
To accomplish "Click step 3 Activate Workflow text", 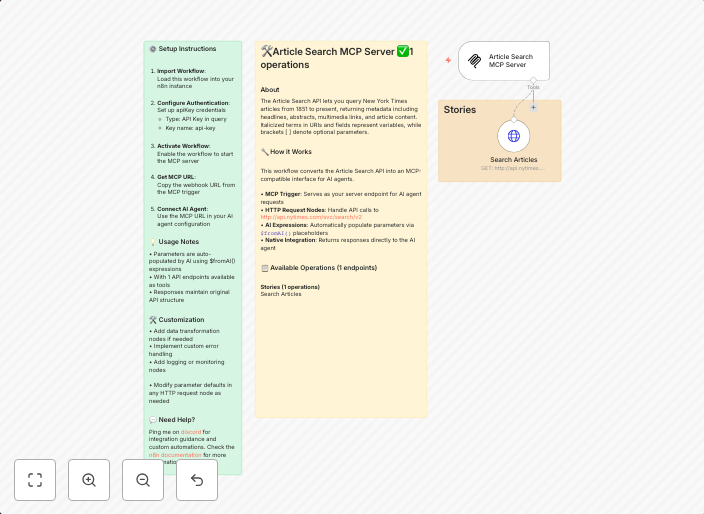I will click(183, 146).
